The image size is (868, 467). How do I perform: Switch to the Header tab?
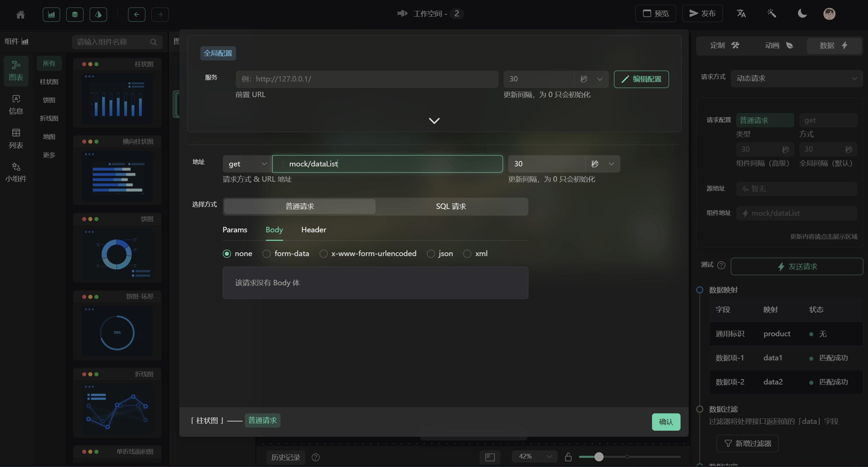click(313, 230)
